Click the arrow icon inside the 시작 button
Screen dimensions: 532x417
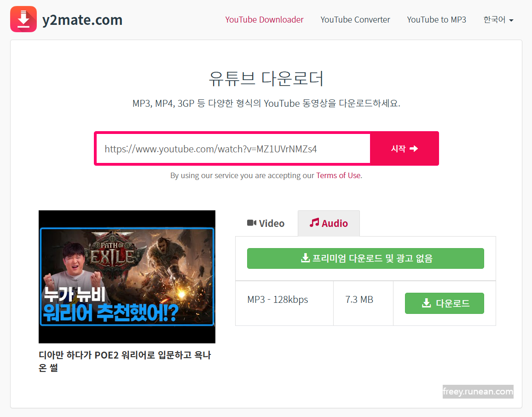(x=413, y=148)
